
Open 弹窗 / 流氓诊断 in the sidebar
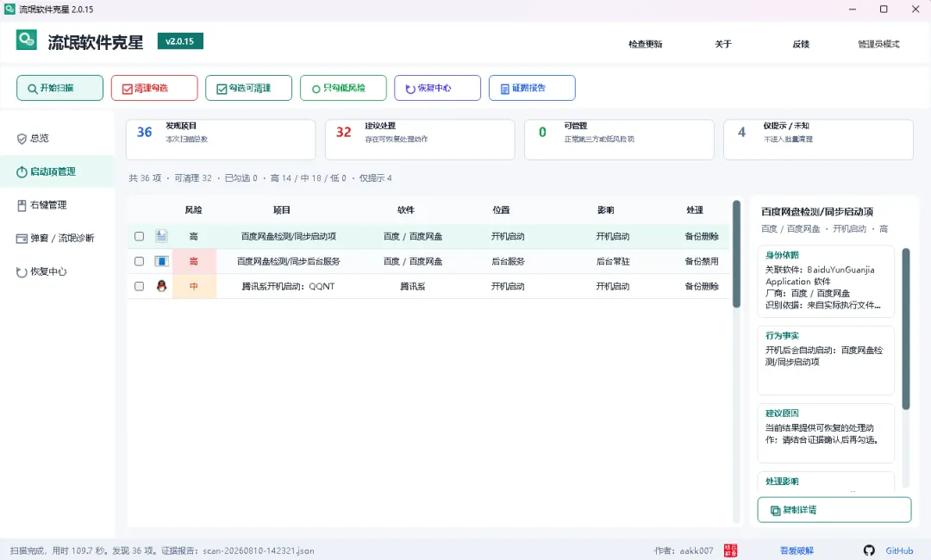click(55, 239)
